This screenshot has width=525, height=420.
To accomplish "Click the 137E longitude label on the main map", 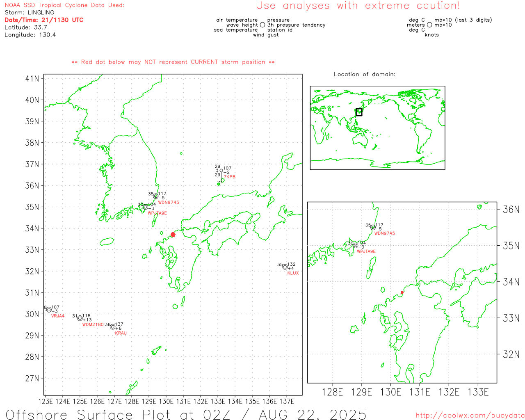I will coord(287,402).
